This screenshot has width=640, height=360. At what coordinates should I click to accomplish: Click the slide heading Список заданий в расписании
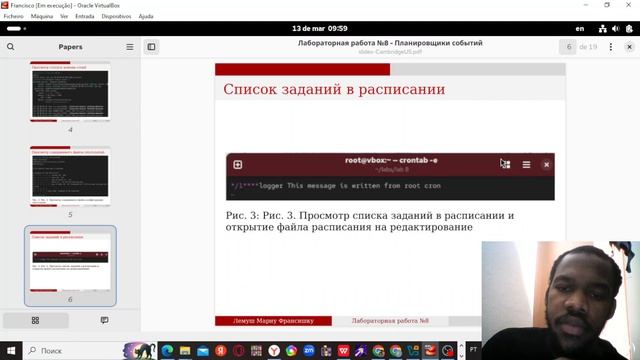[x=334, y=89]
